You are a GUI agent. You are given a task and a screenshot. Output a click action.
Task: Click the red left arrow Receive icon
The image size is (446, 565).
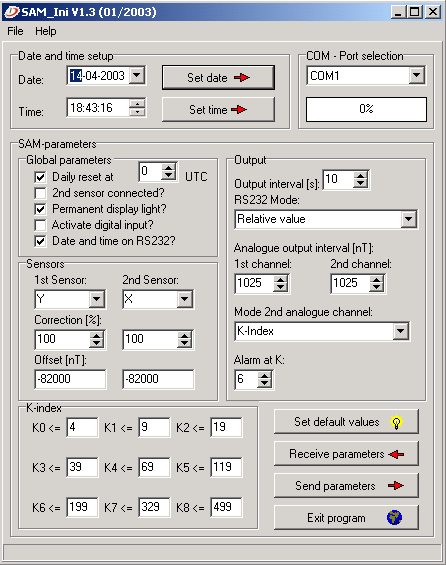396,454
